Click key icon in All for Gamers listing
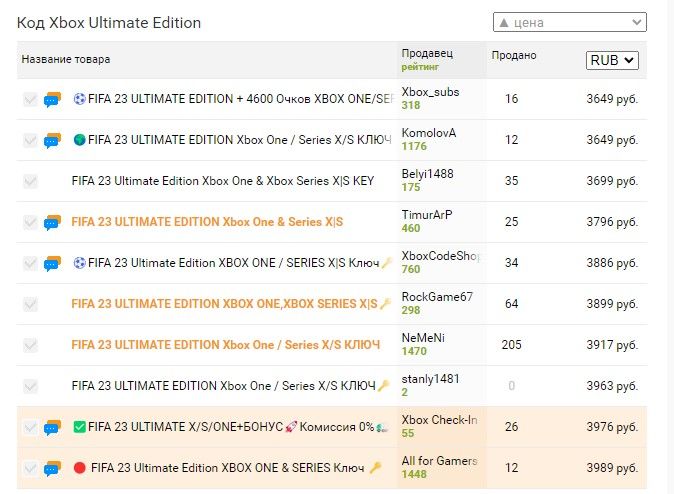 (375, 468)
